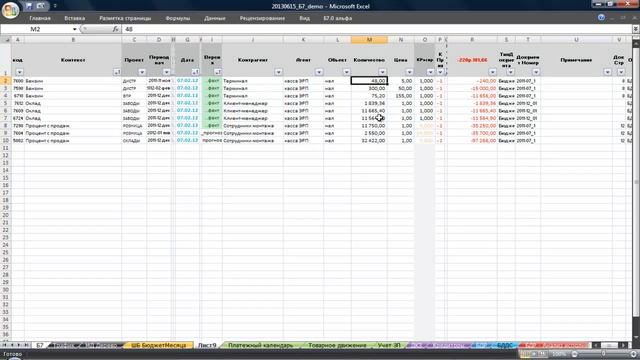
Task: Click the zoom out minus button
Action: pyautogui.click(x=574, y=354)
